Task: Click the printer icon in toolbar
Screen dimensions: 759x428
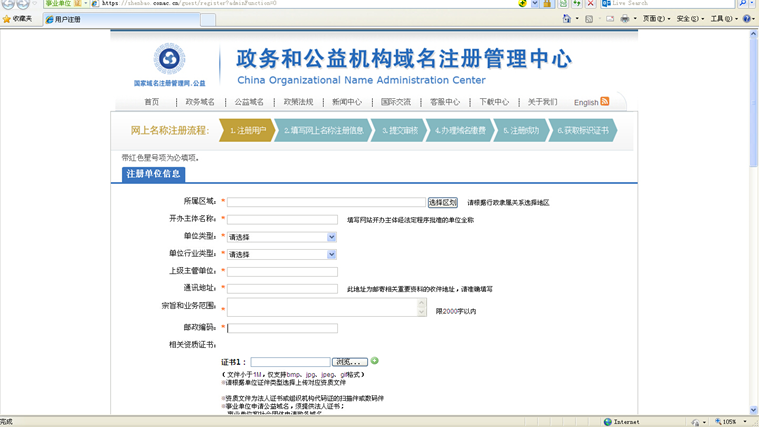Action: point(624,19)
